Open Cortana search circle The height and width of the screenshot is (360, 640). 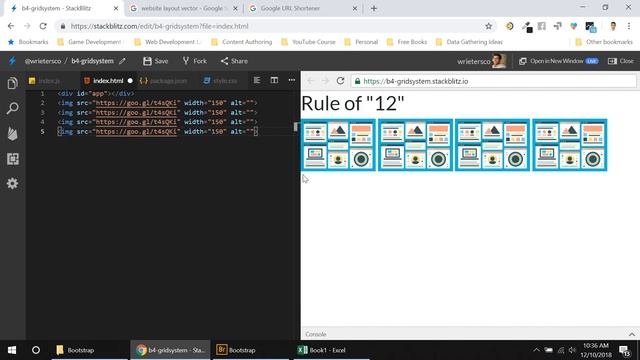pyautogui.click(x=36, y=350)
